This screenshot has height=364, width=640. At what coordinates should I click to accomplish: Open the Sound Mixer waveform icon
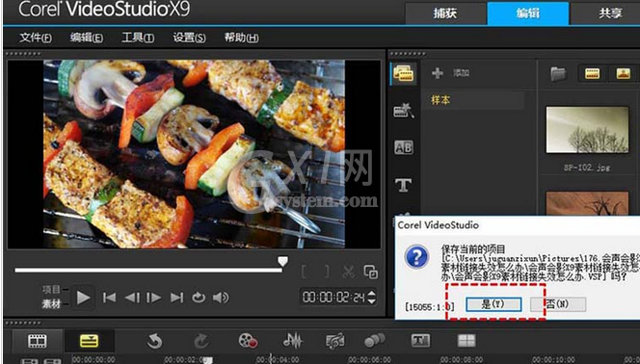pyautogui.click(x=293, y=341)
